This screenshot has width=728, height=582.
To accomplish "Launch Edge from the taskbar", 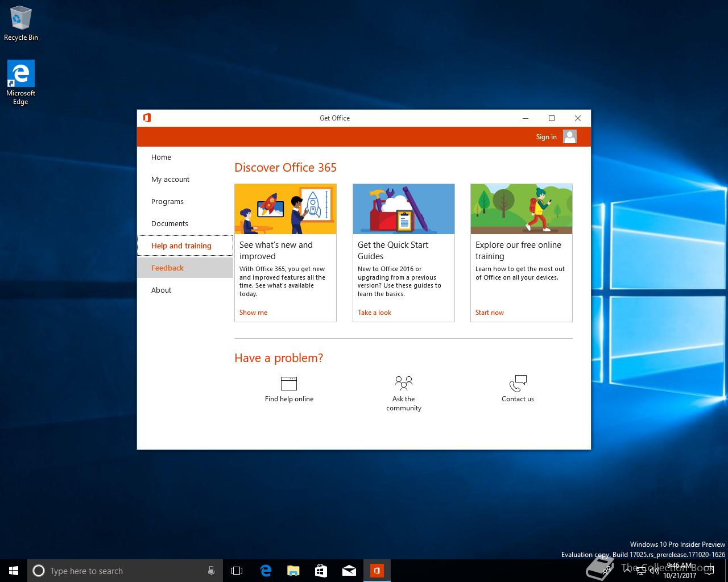I will pyautogui.click(x=265, y=571).
